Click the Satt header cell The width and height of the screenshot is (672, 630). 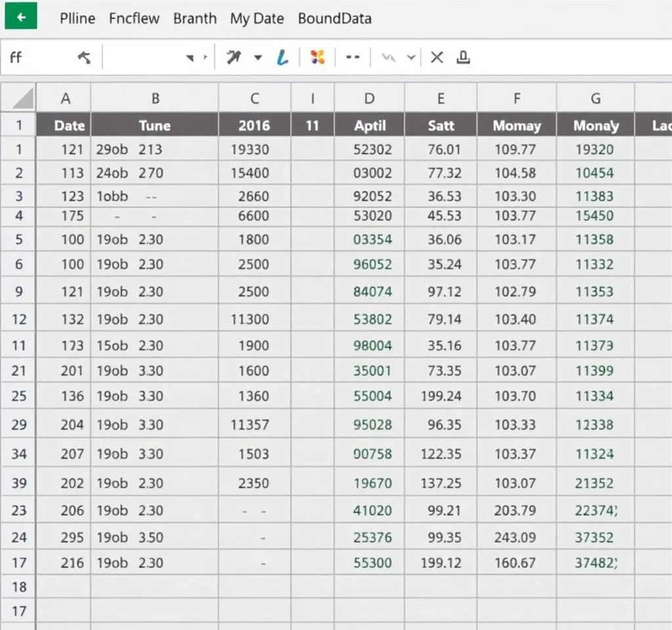click(440, 125)
